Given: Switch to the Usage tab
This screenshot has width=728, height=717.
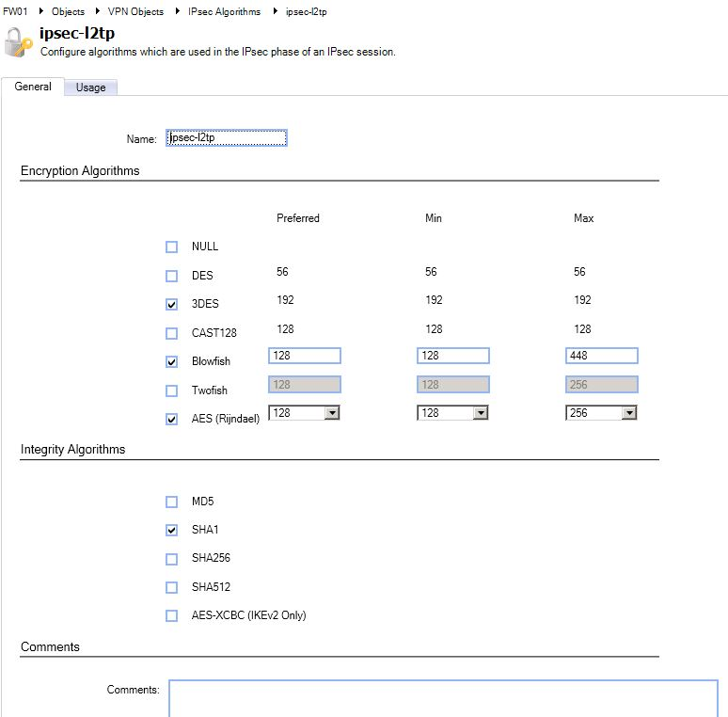Looking at the screenshot, I should tap(91, 88).
